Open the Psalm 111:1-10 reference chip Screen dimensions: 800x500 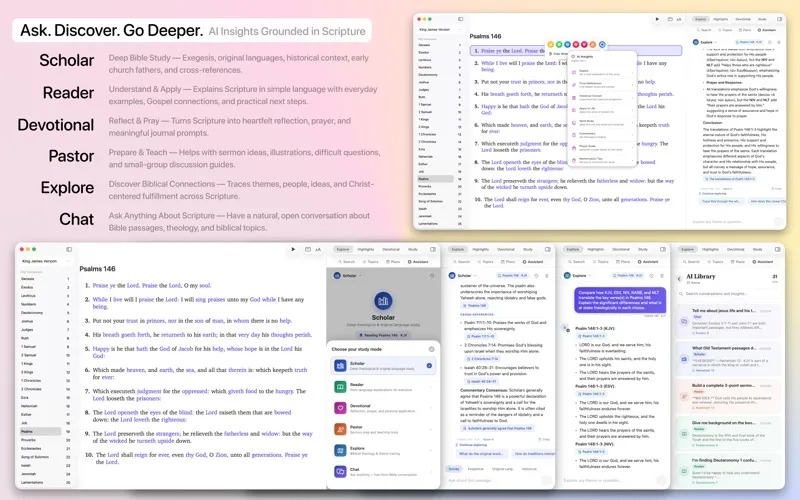(x=482, y=337)
